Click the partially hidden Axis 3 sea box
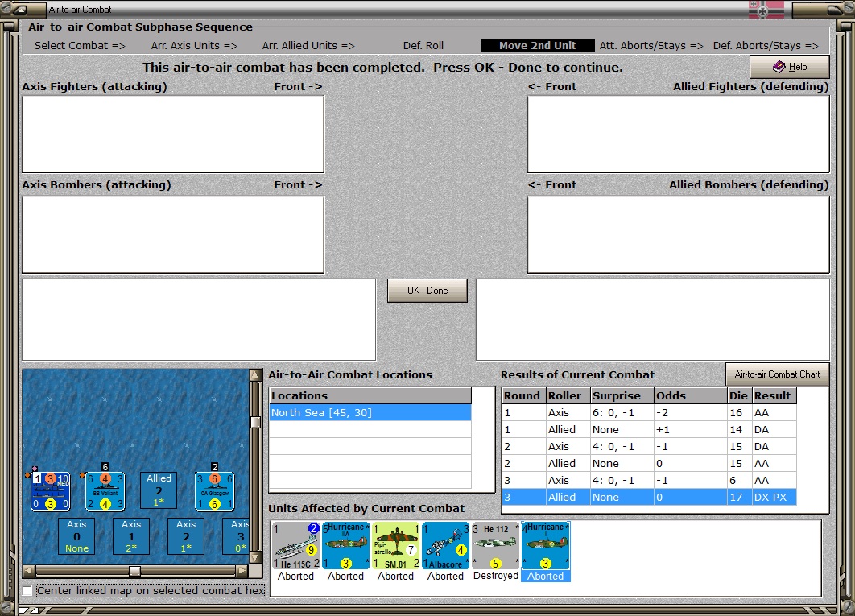 236,535
